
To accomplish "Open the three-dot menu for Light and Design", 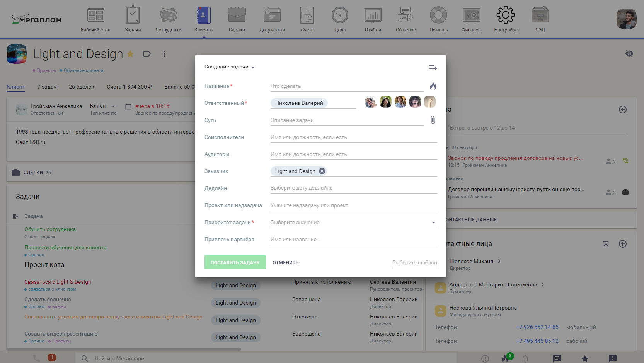I will click(x=164, y=54).
